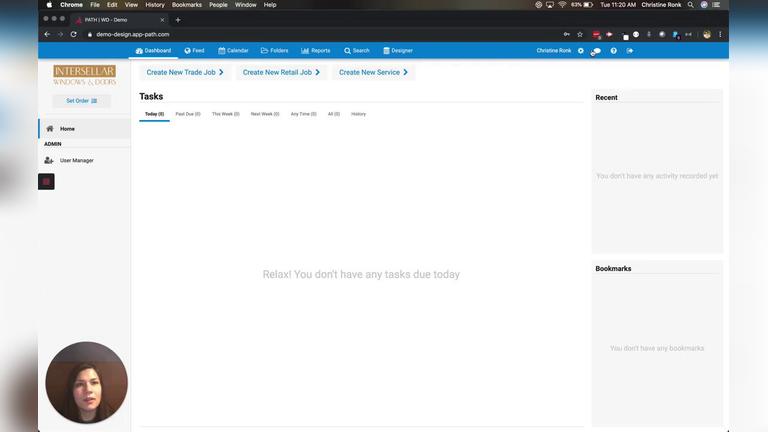Open the Chrome three-dot menu
This screenshot has height=432, width=768.
720,34
